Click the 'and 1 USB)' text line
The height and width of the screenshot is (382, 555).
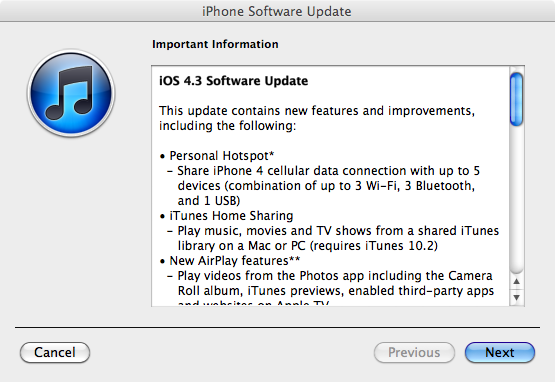coord(209,201)
